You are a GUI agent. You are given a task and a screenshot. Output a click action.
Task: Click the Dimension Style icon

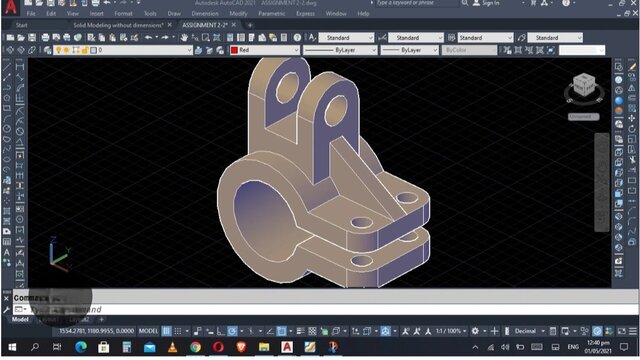(382, 38)
